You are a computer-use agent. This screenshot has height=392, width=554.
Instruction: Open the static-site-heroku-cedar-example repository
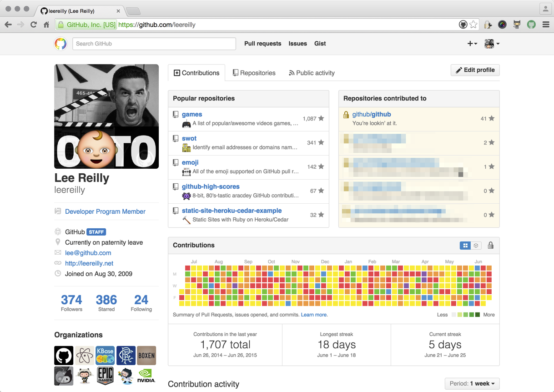coord(232,211)
